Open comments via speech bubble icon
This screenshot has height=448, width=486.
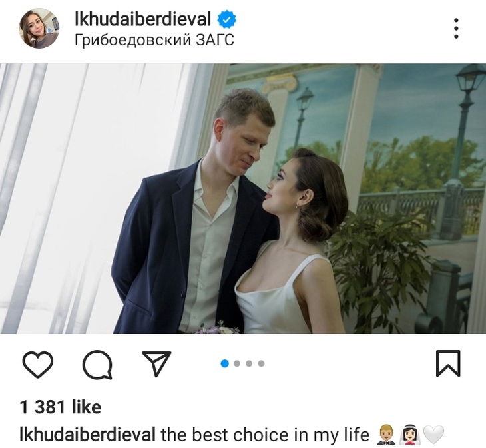(x=97, y=365)
